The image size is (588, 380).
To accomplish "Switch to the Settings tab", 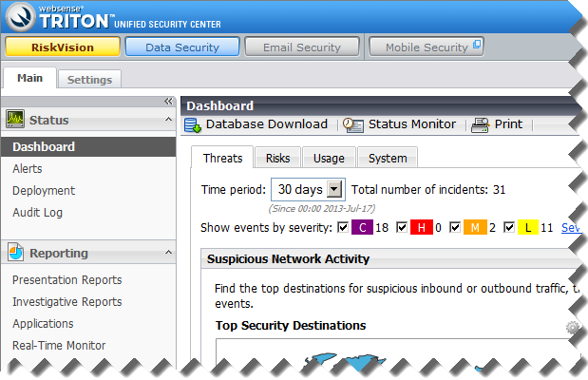I will pyautogui.click(x=89, y=80).
